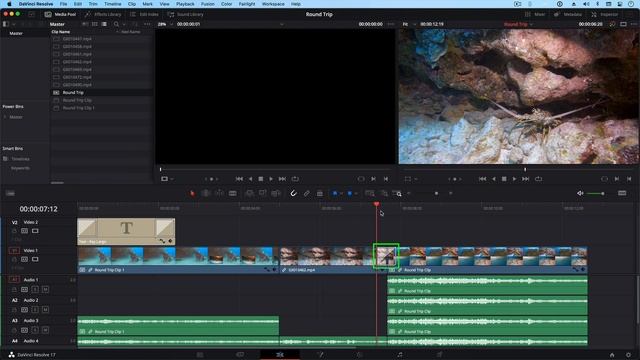Screen dimensions: 640x360
Task: Select the Timelines smart bin
Action: click(x=20, y=159)
